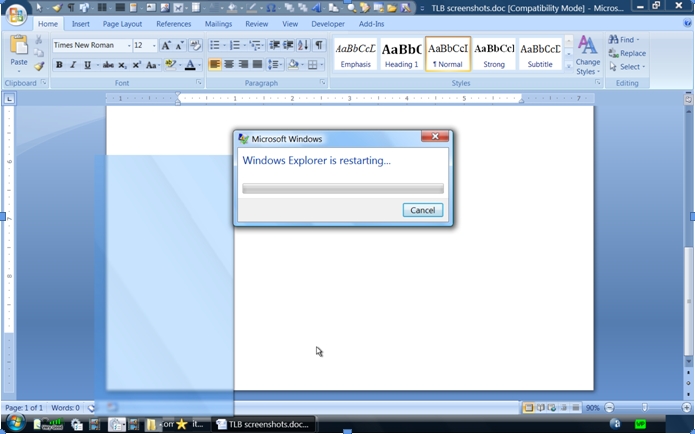Toggle Italic formatting
695x434 pixels.
click(73, 65)
